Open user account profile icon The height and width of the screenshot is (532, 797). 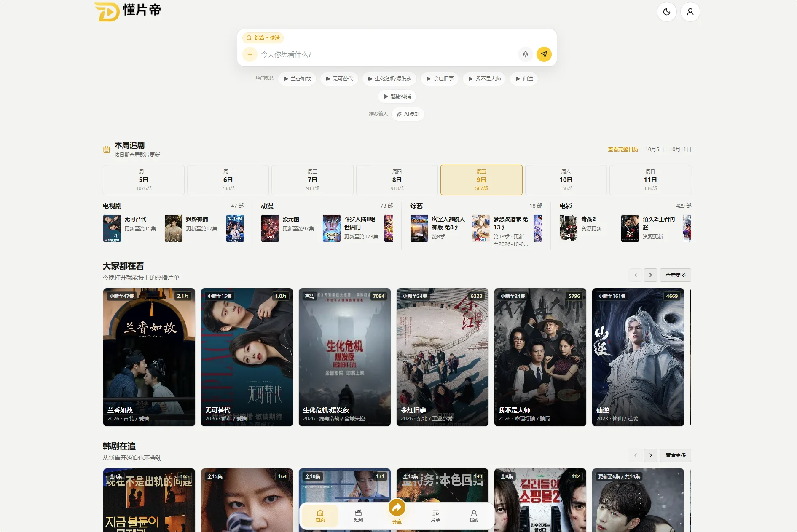pyautogui.click(x=690, y=12)
